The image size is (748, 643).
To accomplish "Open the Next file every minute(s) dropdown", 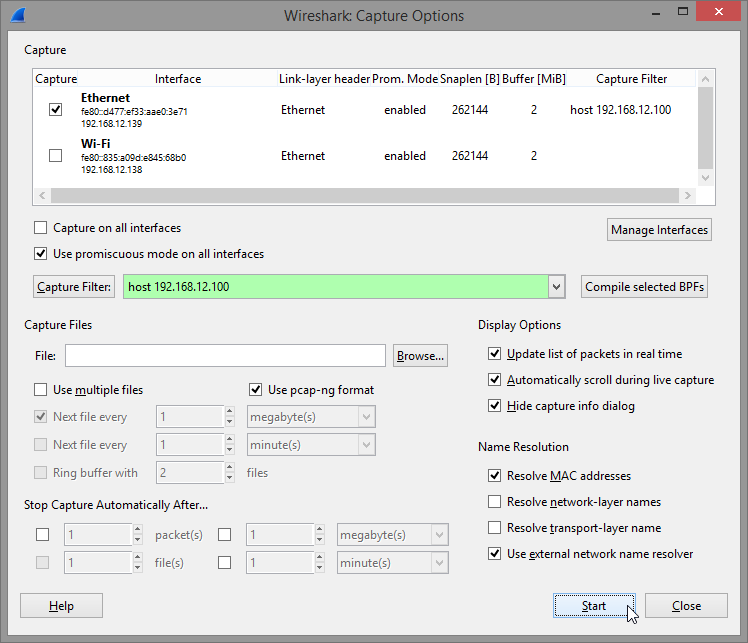I will click(366, 445).
